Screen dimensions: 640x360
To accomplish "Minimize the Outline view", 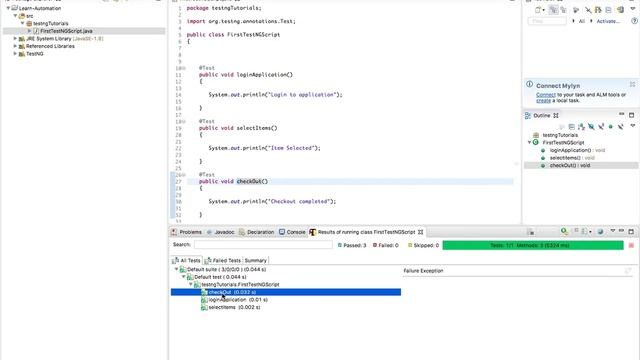I will pos(622,114).
